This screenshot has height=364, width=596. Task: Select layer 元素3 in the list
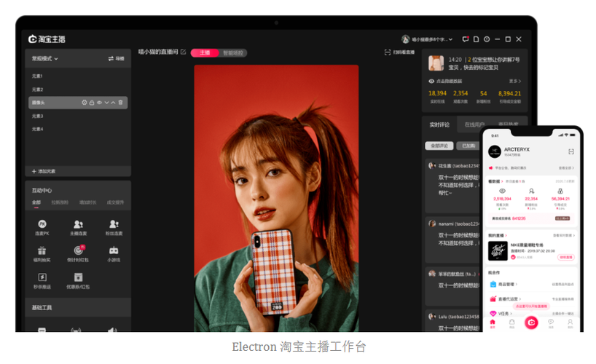pyautogui.click(x=78, y=116)
